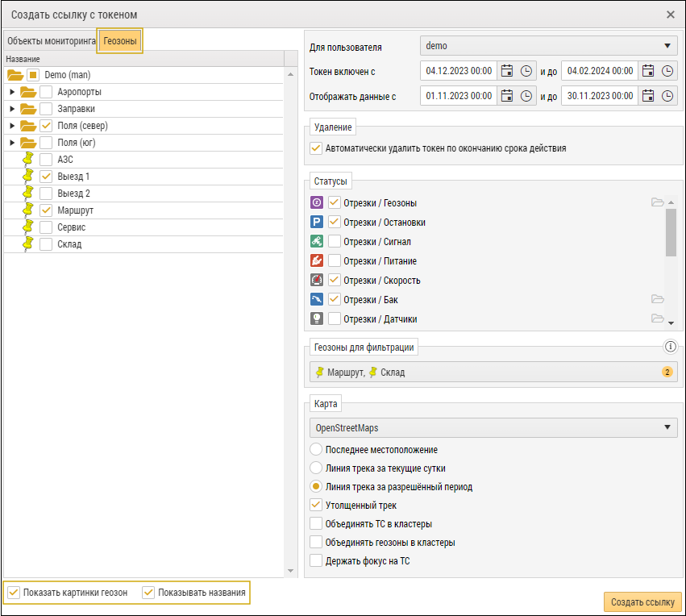Open clock picker for token end time
This screenshot has width=686, height=616.
pos(667,71)
